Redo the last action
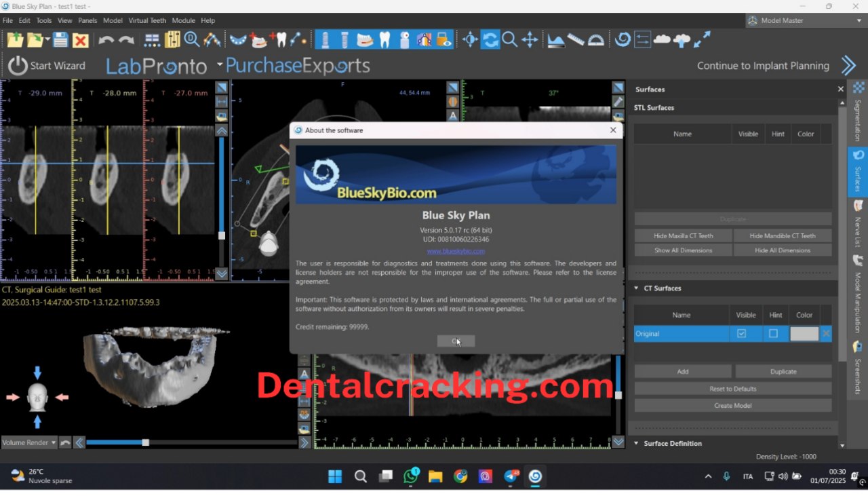 126,40
